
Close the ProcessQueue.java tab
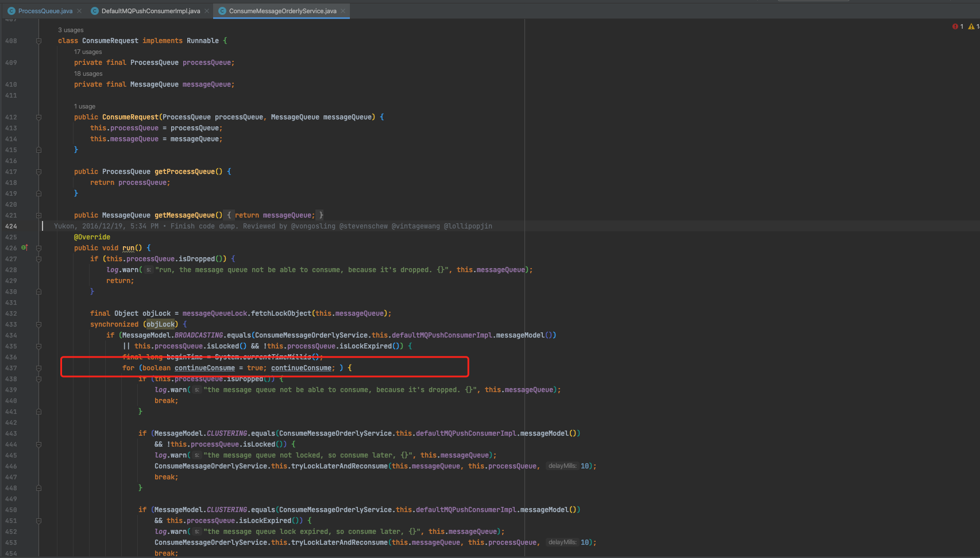point(79,11)
